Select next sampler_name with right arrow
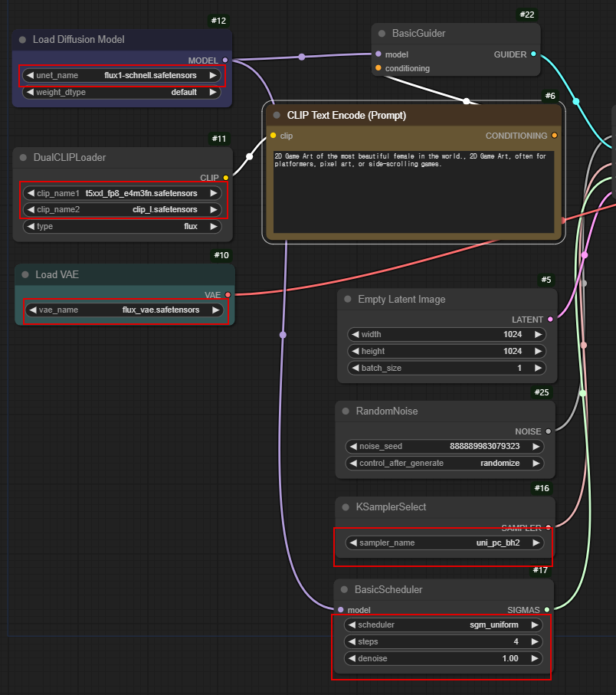Viewport: 616px width, 695px height. (x=536, y=543)
